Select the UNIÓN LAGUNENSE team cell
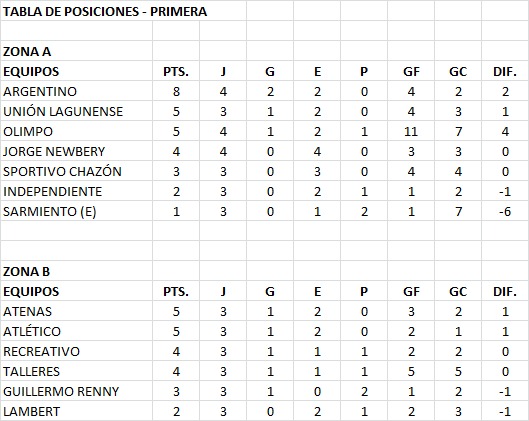529x421 pixels. (x=77, y=111)
